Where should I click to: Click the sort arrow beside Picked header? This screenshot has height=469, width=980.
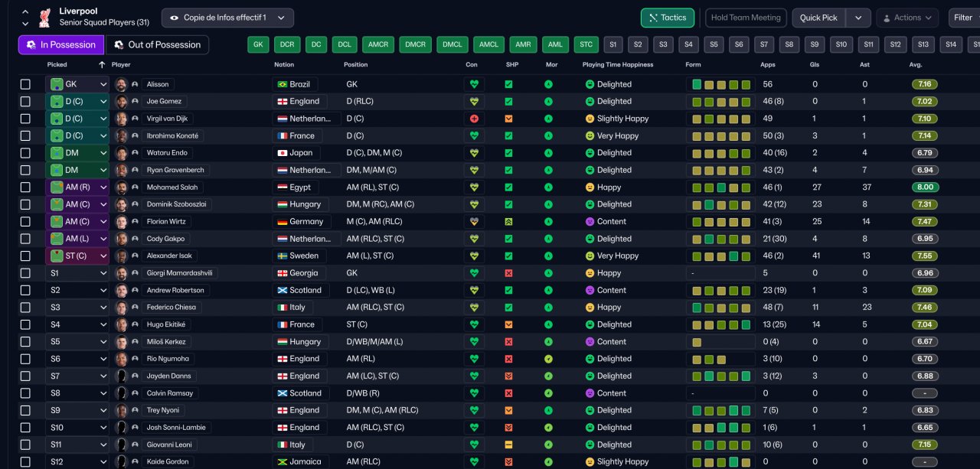102,65
